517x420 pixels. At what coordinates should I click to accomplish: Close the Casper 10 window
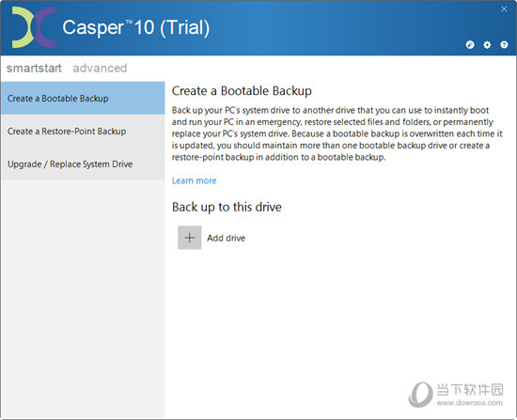point(504,9)
